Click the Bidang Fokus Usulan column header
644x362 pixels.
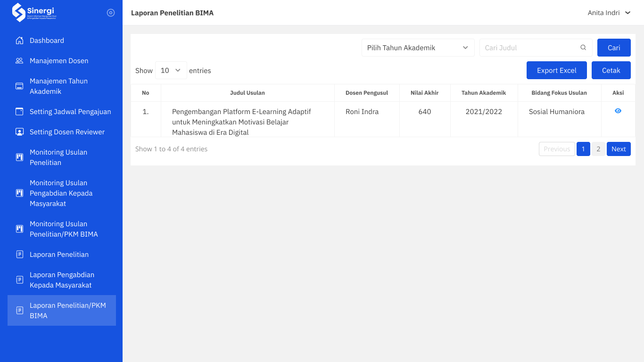click(x=559, y=93)
